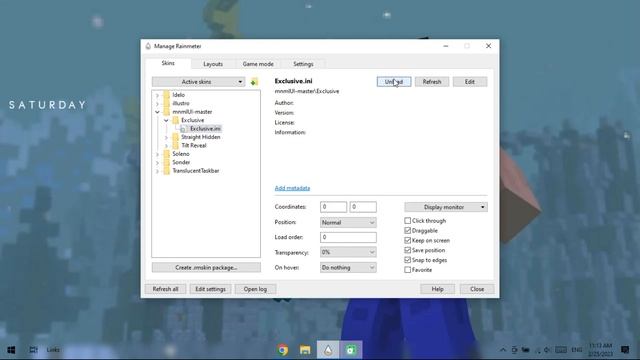Collapse the mnmlUI-master folder
The width and height of the screenshot is (640, 360).
158,112
